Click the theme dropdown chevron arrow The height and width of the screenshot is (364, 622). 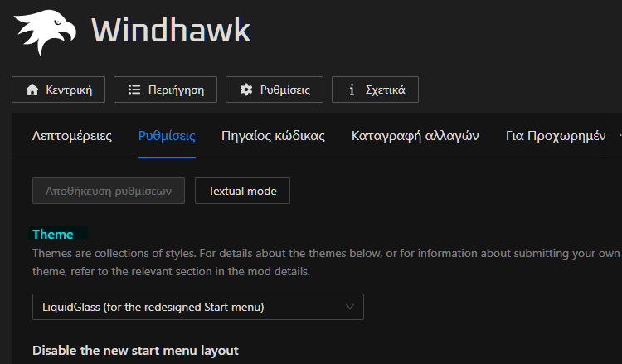click(x=349, y=307)
